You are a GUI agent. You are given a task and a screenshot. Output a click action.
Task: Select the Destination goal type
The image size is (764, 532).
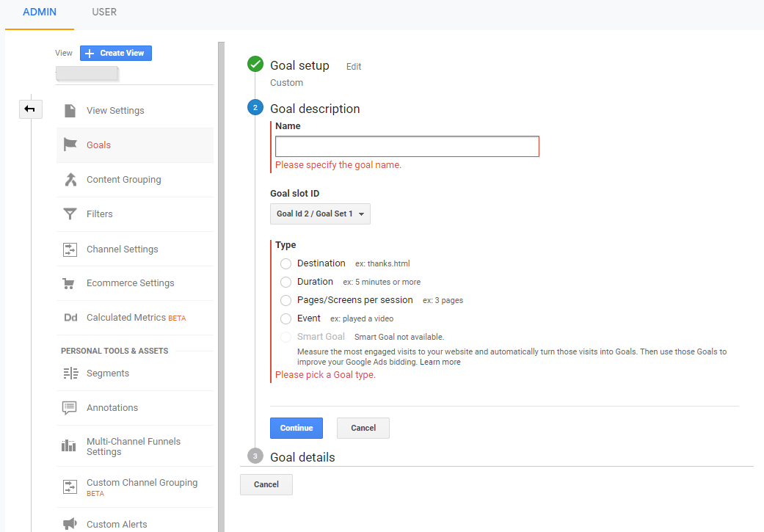coord(285,263)
